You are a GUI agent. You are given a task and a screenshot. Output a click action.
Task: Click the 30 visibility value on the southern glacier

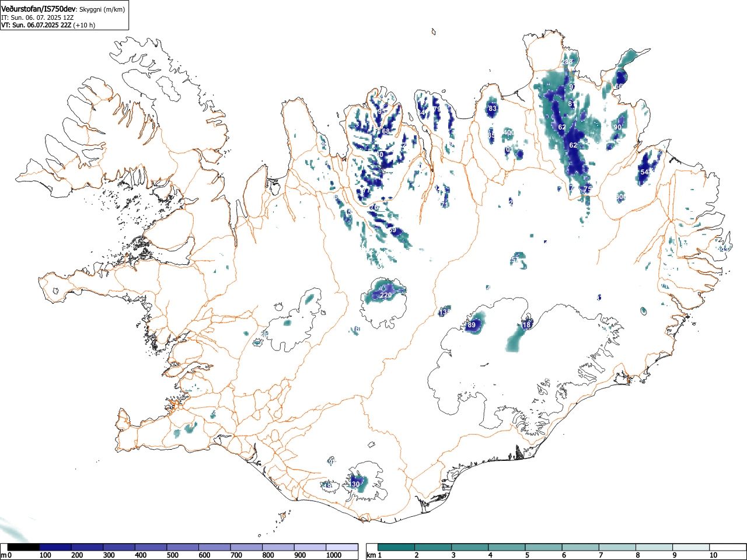coord(356,484)
